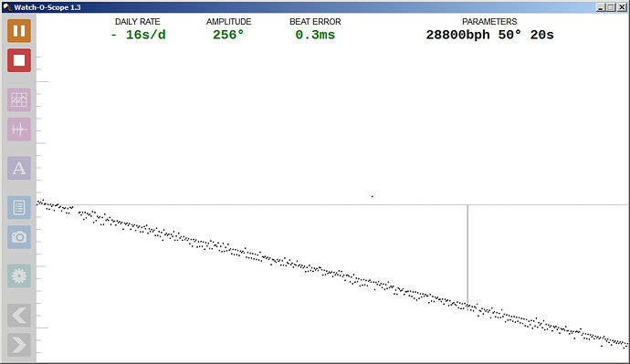Click the PARAMETERS heading label
Image resolution: width=630 pixels, height=364 pixels.
coord(489,22)
